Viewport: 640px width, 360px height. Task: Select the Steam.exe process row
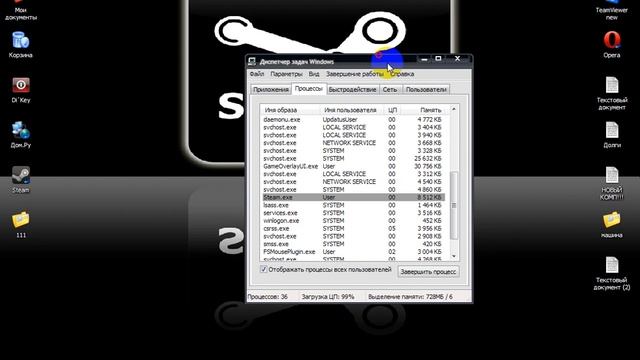(353, 197)
